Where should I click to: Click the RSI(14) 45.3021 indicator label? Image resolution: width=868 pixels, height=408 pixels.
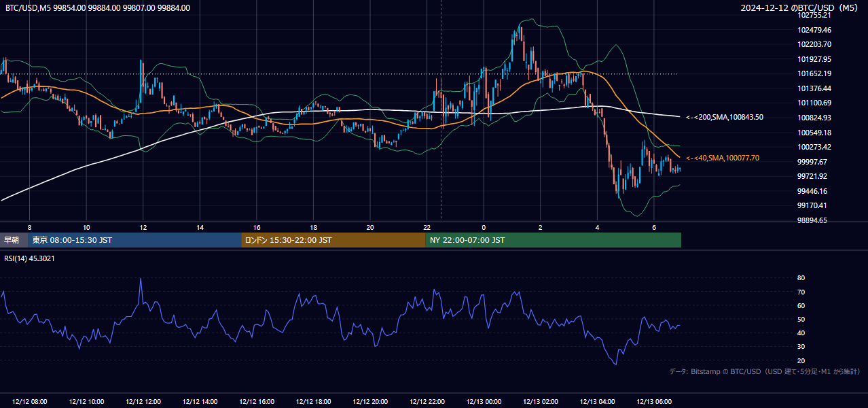[29, 258]
